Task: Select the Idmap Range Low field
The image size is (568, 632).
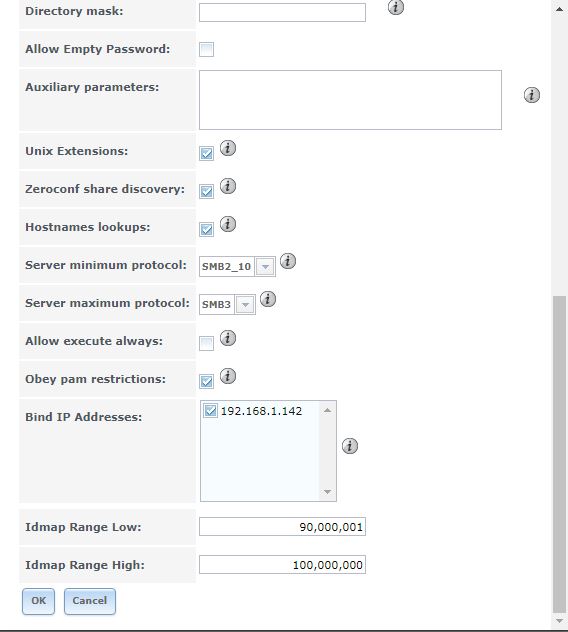Action: (x=282, y=527)
